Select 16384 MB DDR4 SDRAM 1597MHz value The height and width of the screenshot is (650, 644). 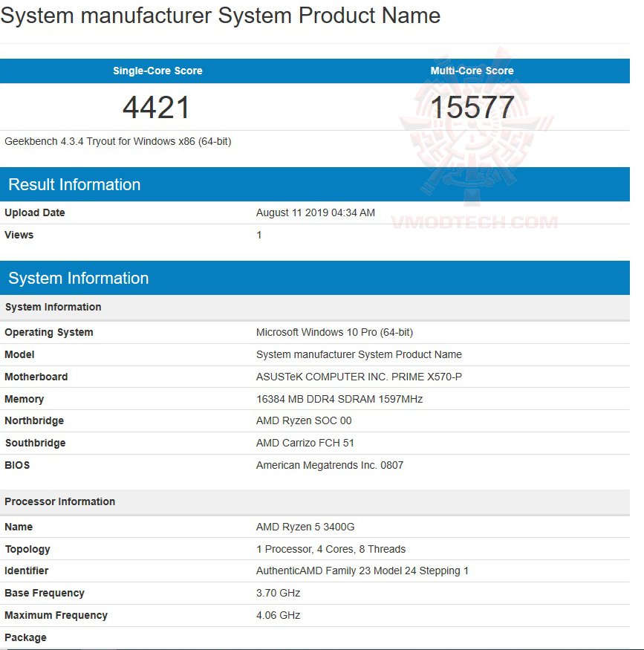pyautogui.click(x=339, y=399)
